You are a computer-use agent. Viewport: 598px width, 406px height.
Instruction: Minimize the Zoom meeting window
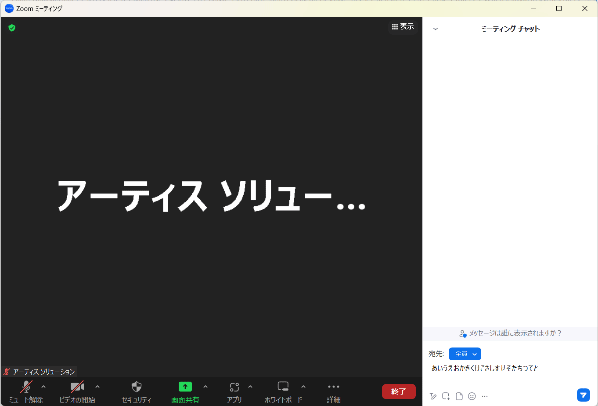click(534, 8)
